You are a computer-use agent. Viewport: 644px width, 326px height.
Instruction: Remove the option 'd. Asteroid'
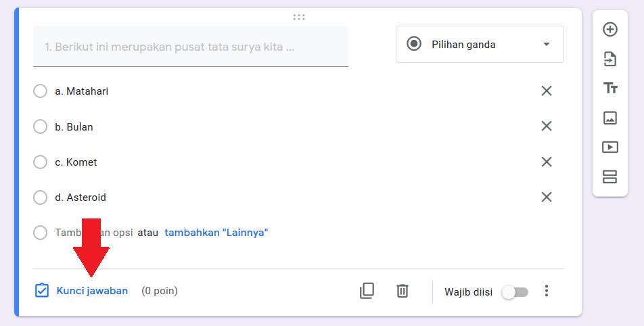tap(547, 197)
